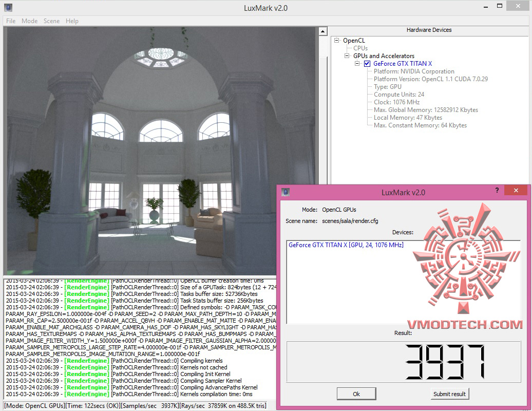The height and width of the screenshot is (411, 532).
Task: Collapse the GeForce GTX TITAN X details
Action: click(357, 64)
